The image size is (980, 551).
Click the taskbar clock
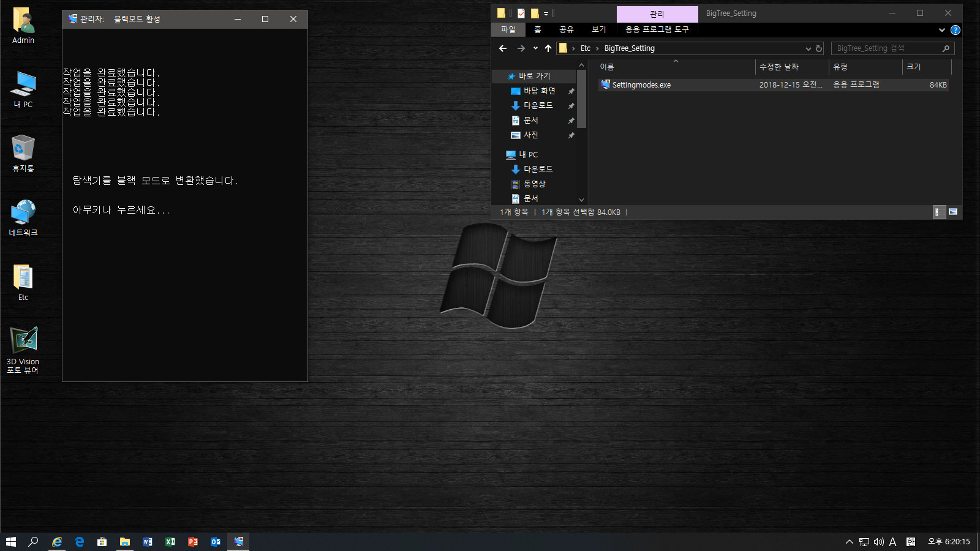coord(949,542)
